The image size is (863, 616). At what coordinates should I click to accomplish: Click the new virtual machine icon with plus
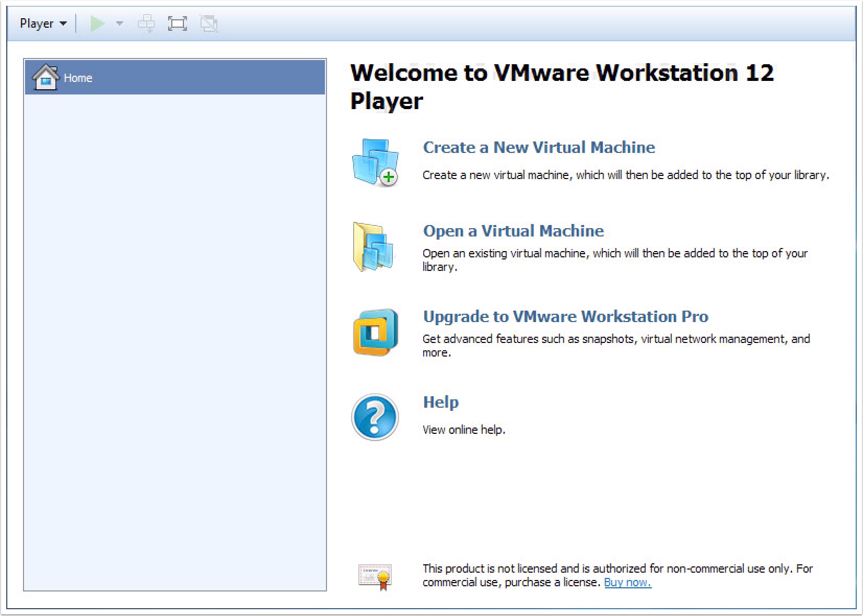point(375,162)
